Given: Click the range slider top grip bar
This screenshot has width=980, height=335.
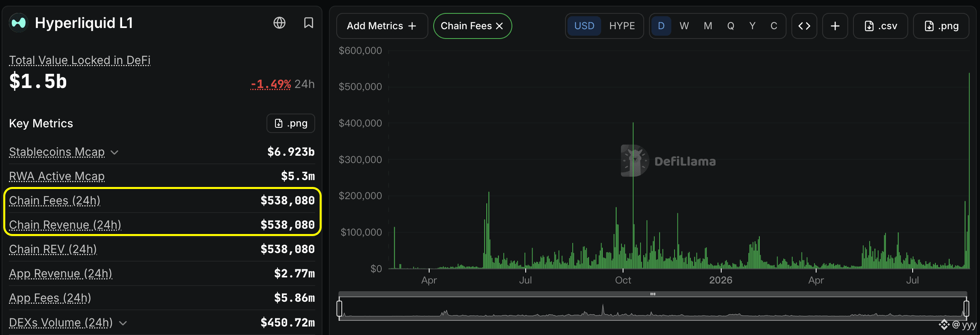Looking at the screenshot, I should click(653, 294).
